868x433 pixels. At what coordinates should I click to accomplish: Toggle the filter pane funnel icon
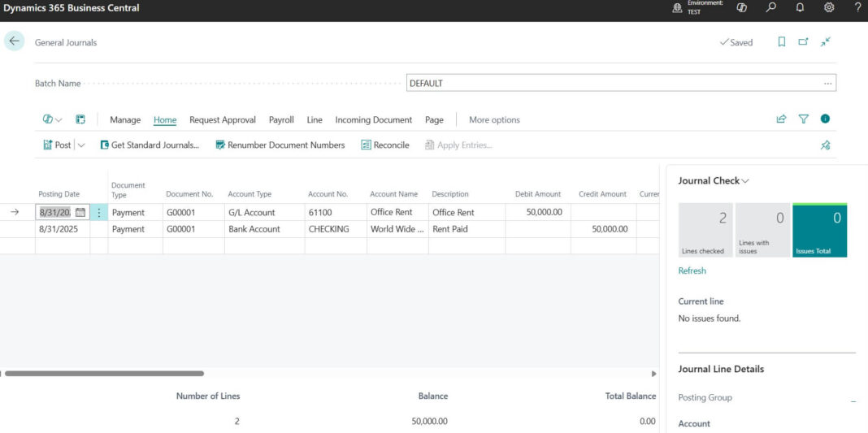point(803,119)
